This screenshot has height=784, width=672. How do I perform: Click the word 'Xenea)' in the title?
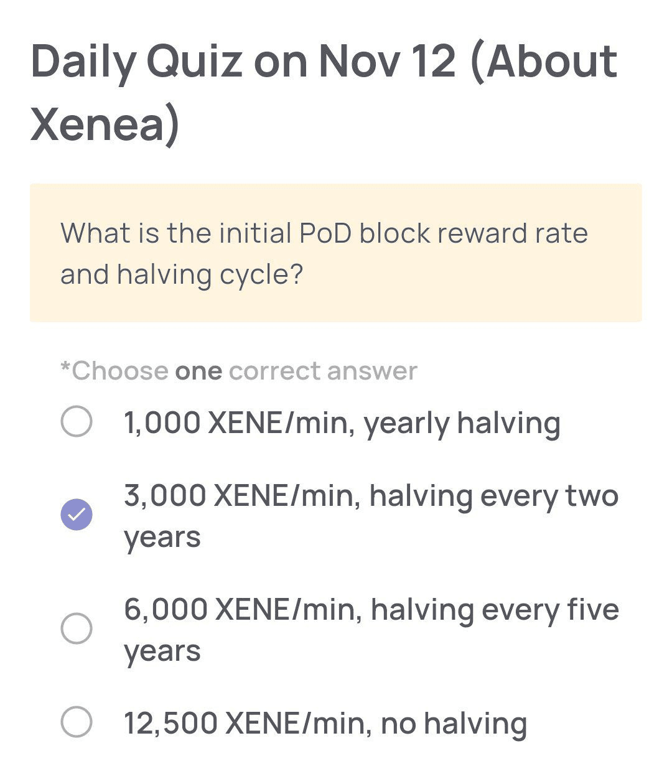[x=105, y=124]
